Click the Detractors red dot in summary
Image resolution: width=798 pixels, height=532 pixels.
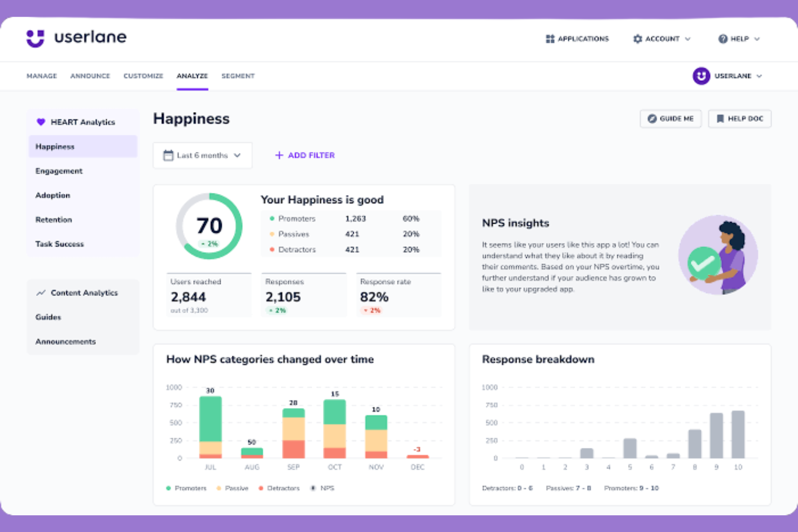coord(272,250)
